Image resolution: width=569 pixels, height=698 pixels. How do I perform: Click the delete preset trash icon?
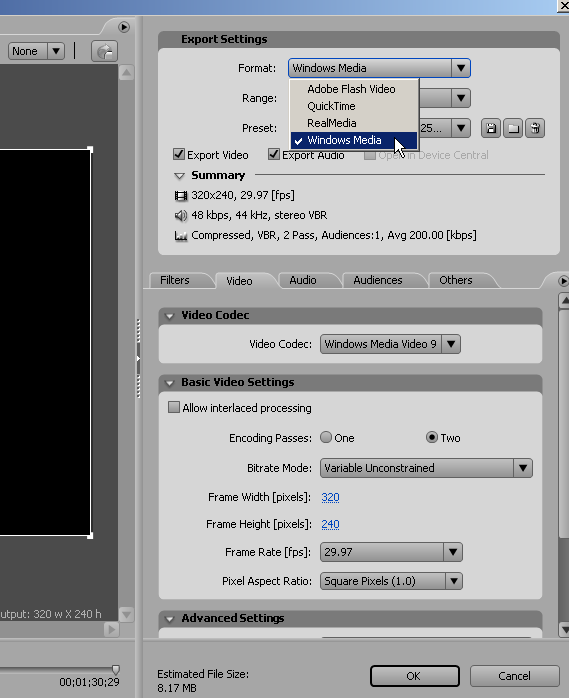tap(535, 129)
